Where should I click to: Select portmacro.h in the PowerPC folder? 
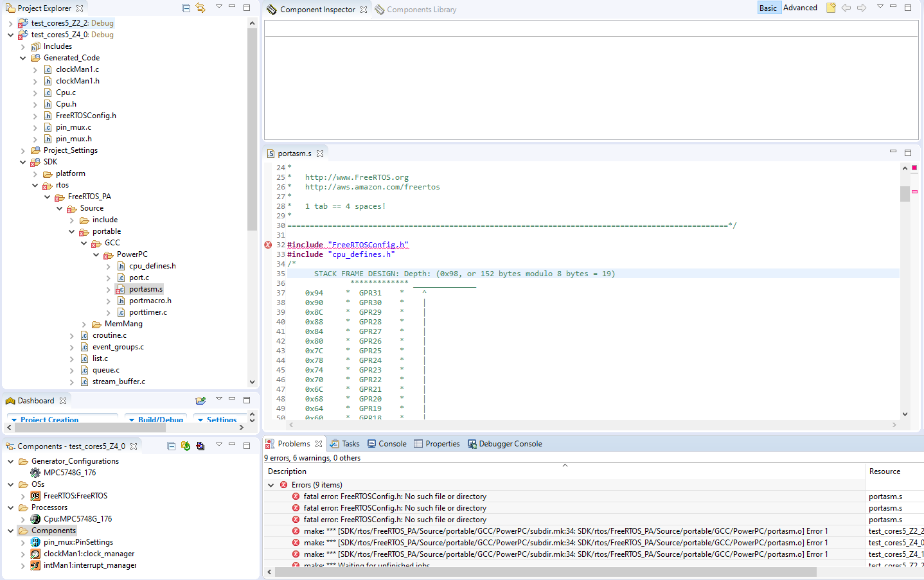[x=150, y=301]
